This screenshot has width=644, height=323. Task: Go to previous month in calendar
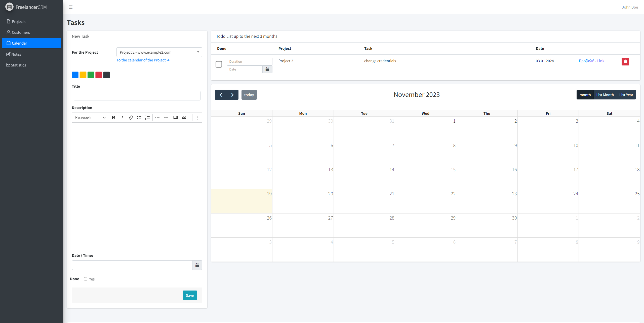click(221, 95)
